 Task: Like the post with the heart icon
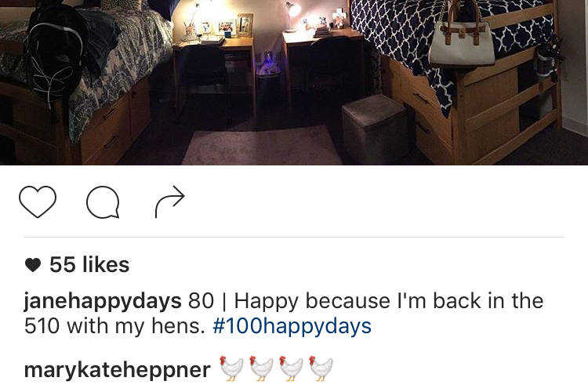point(38,201)
